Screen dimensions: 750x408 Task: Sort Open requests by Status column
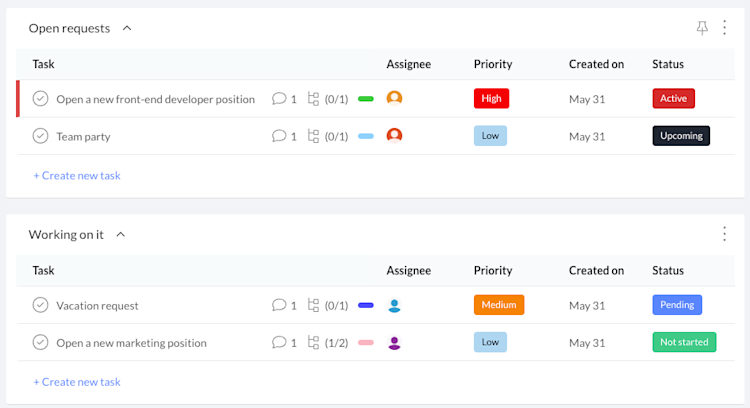click(668, 64)
